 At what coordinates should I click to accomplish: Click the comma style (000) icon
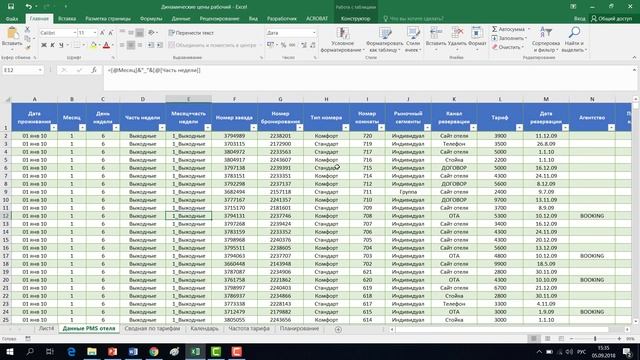click(292, 45)
